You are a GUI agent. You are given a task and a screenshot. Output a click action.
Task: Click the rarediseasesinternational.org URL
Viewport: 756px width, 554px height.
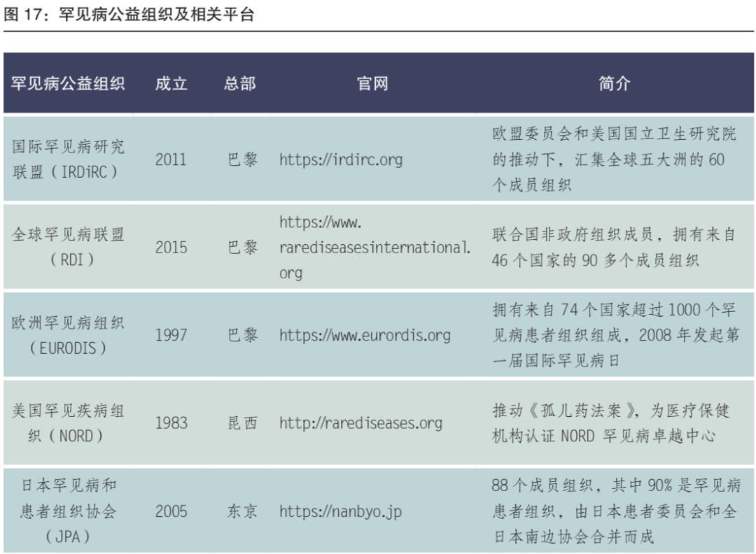pos(374,248)
